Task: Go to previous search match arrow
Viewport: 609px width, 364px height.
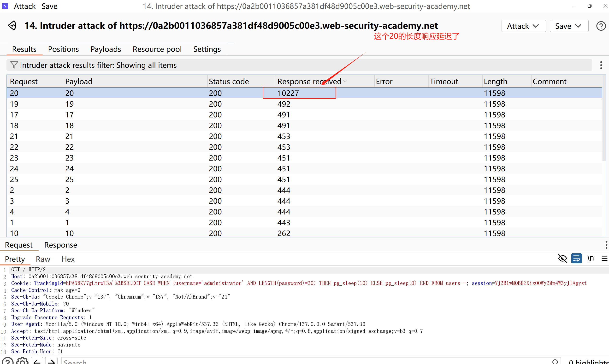Action: pos(37,361)
